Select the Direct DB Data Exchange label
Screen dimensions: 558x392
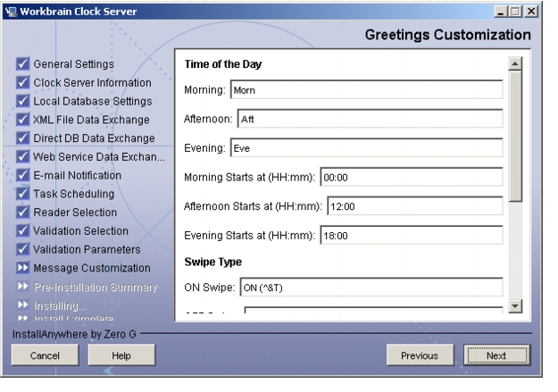coord(94,138)
